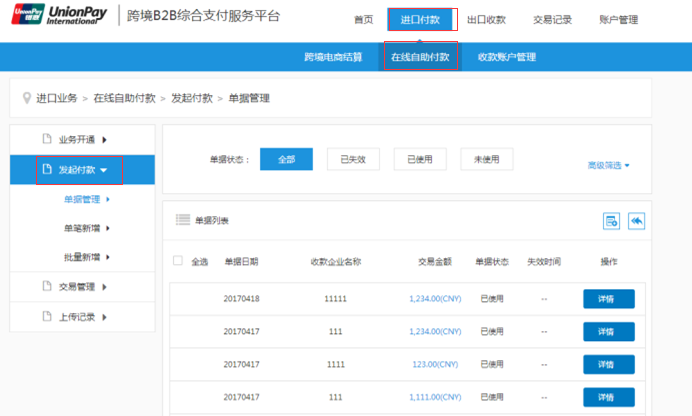The image size is (692, 416).
Task: Click the document icon beside 业务开通
Action: click(x=45, y=139)
